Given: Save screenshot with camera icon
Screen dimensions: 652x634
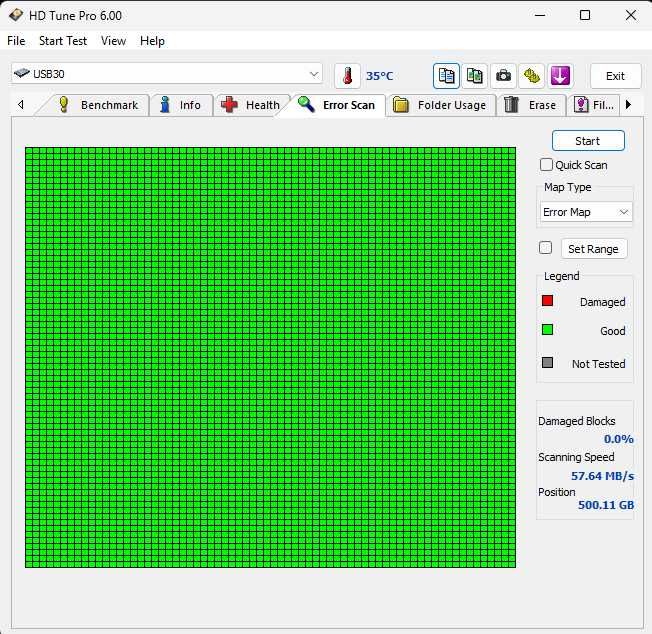Looking at the screenshot, I should point(503,76).
